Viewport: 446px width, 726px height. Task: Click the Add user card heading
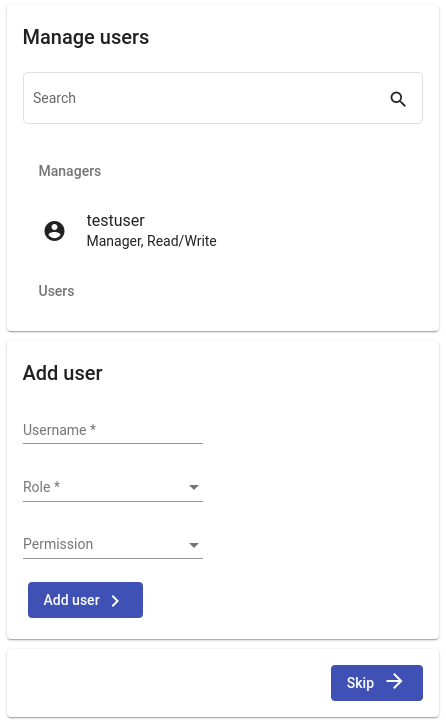[63, 373]
